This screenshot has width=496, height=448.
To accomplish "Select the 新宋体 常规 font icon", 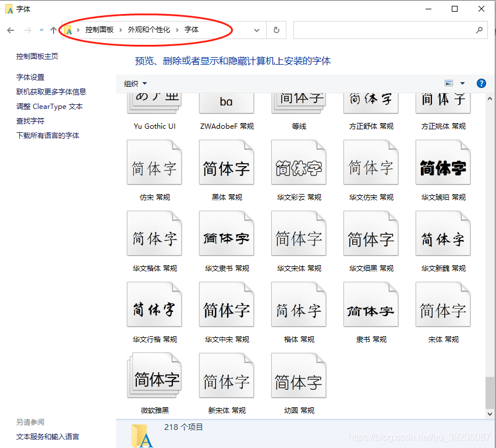I will point(226,375).
